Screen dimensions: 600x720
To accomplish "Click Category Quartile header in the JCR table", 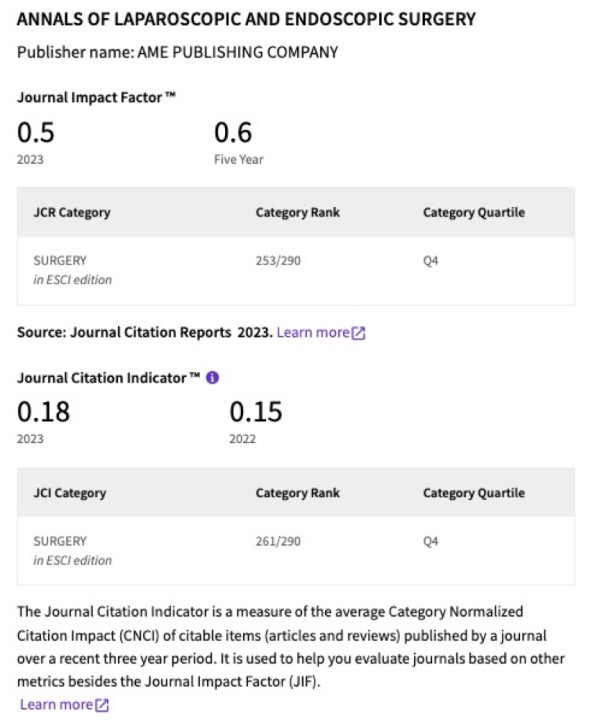I will (x=474, y=213).
